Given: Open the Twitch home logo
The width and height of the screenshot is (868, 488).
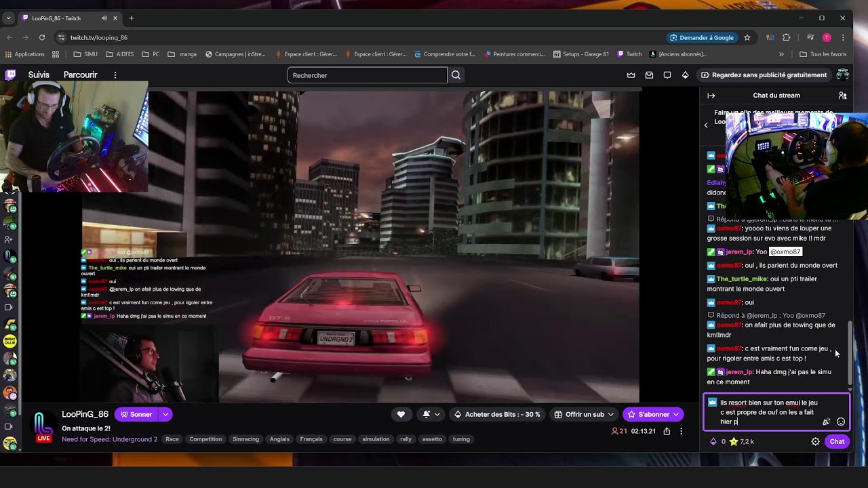Looking at the screenshot, I should coord(10,75).
